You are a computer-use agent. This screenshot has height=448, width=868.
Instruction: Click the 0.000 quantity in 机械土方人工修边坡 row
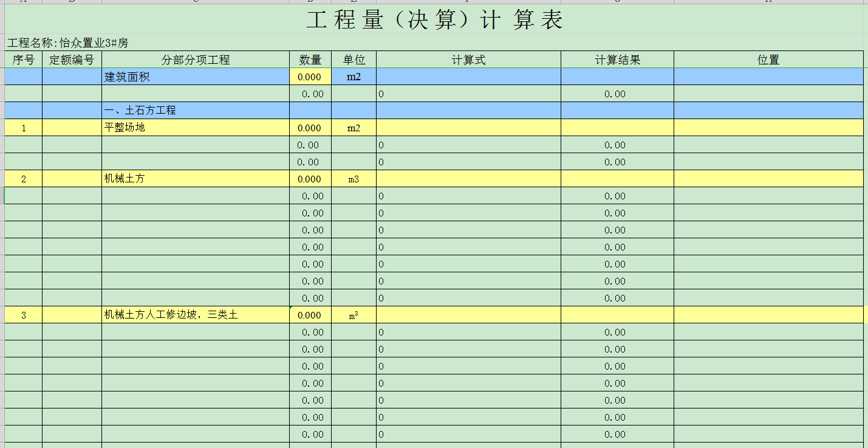[310, 315]
